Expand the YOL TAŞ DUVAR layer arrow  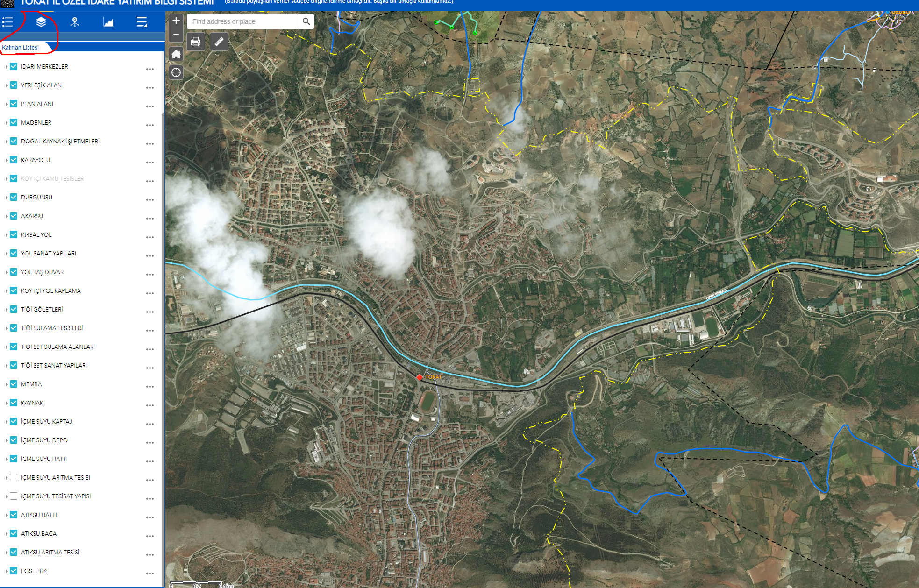point(7,272)
